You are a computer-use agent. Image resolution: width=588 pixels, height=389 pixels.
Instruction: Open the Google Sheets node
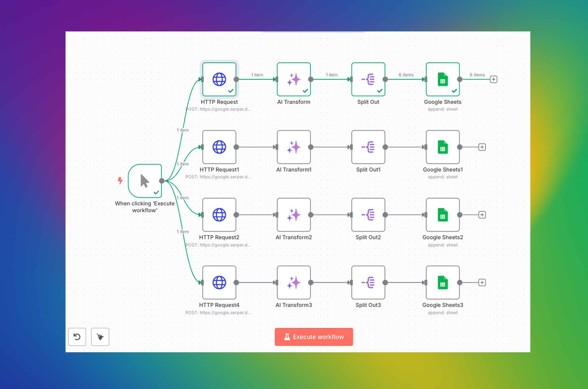pyautogui.click(x=442, y=79)
